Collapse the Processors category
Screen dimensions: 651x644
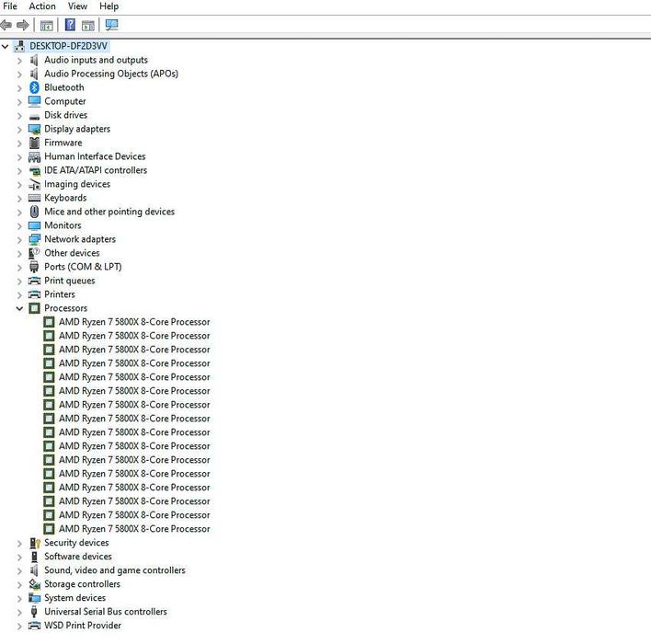click(19, 308)
